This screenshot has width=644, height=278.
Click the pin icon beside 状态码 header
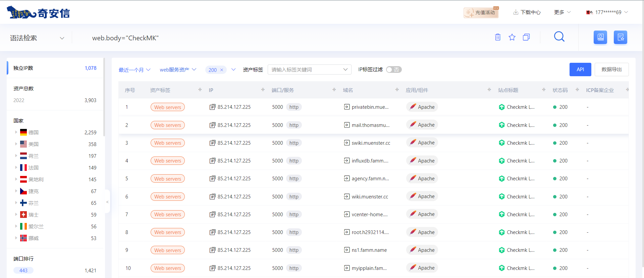tap(577, 90)
